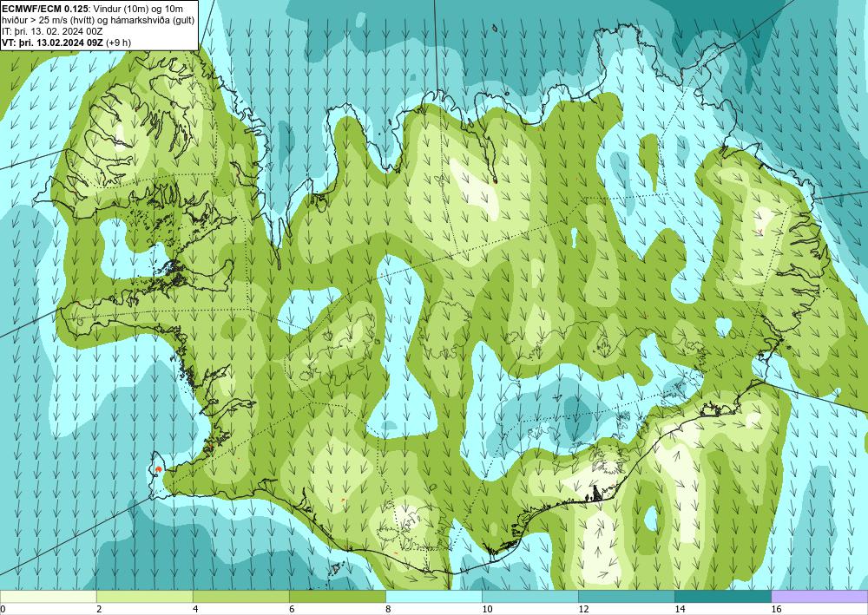The width and height of the screenshot is (868, 615).
Task: Click the medium green 4–6 legend swatch
Action: 240,597
